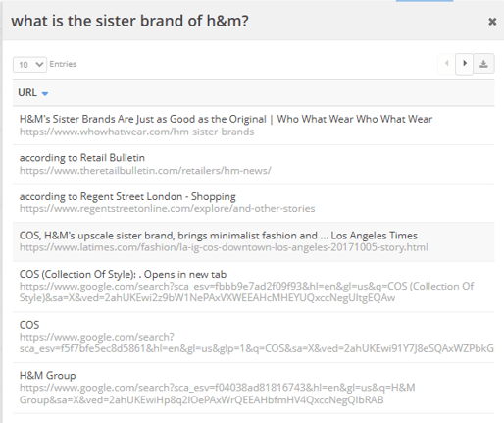Open Google search link for COS (Collection Of Style)
This screenshot has width=504, height=423.
coord(246,292)
